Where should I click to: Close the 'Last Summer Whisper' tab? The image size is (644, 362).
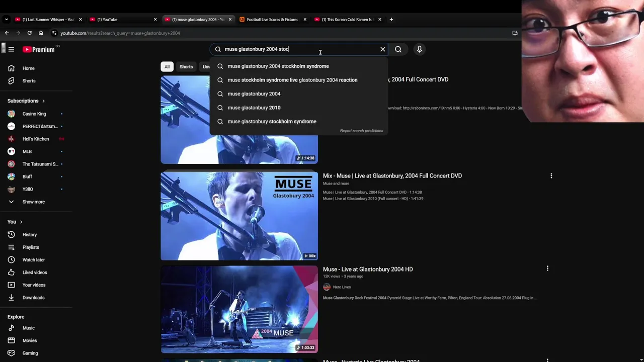pyautogui.click(x=80, y=20)
